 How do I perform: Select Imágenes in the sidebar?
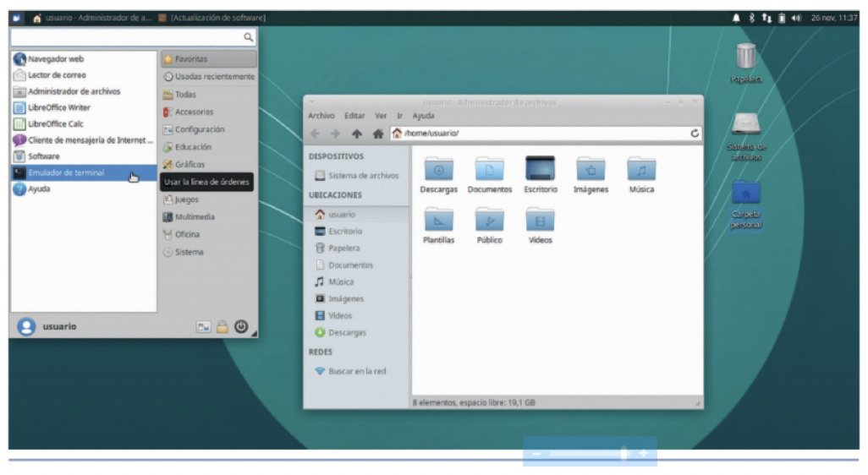click(357, 298)
